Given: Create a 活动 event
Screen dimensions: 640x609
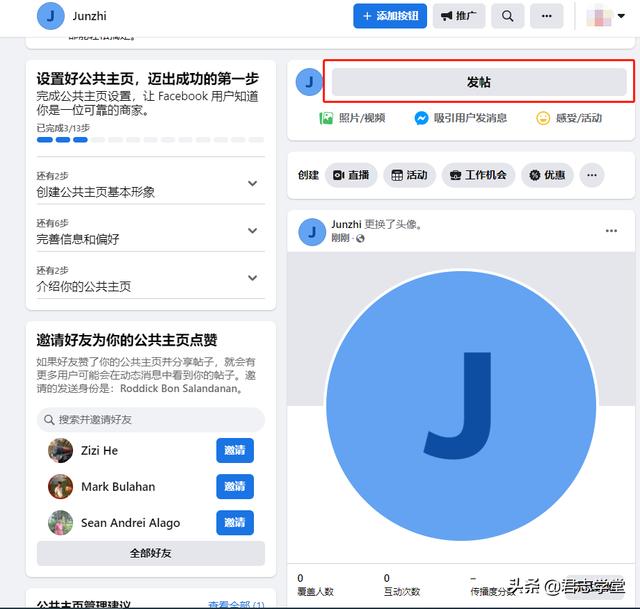Looking at the screenshot, I should (x=409, y=175).
